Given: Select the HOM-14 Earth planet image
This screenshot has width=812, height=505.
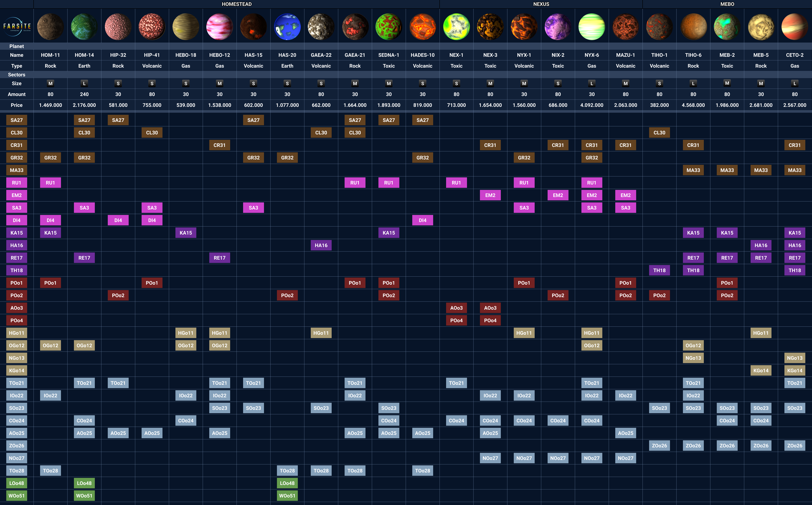Looking at the screenshot, I should point(84,27).
